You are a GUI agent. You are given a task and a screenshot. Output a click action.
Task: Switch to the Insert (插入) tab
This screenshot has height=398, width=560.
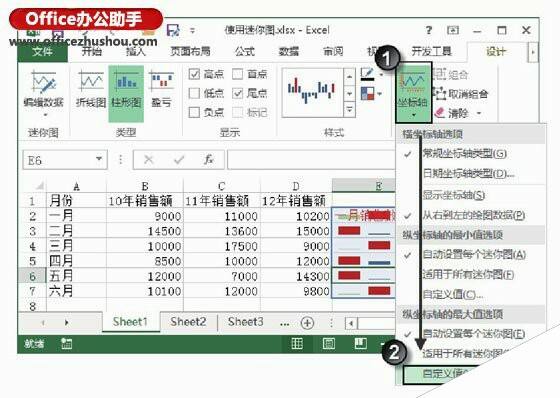tap(136, 51)
